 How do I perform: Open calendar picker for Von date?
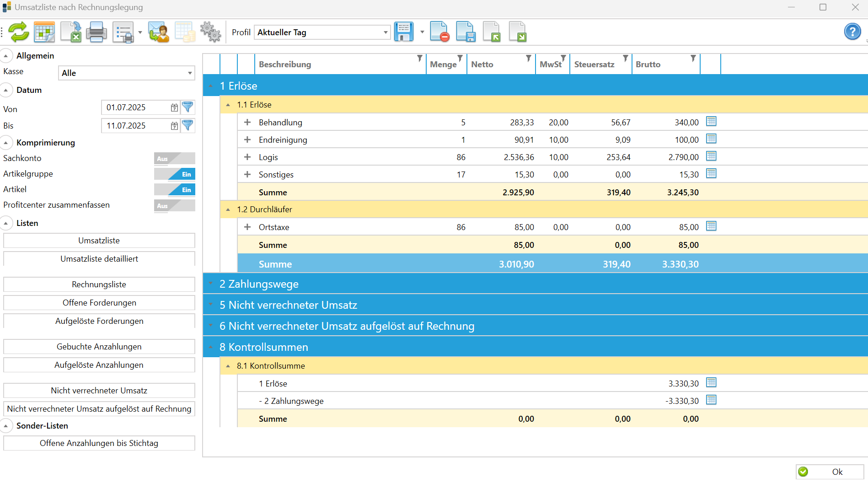[x=174, y=107]
